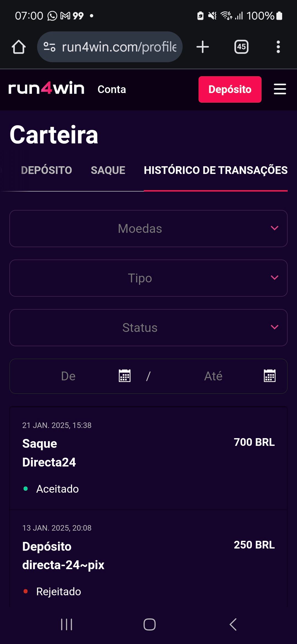
Task: Select the Histórico de Transações tab
Action: click(216, 170)
